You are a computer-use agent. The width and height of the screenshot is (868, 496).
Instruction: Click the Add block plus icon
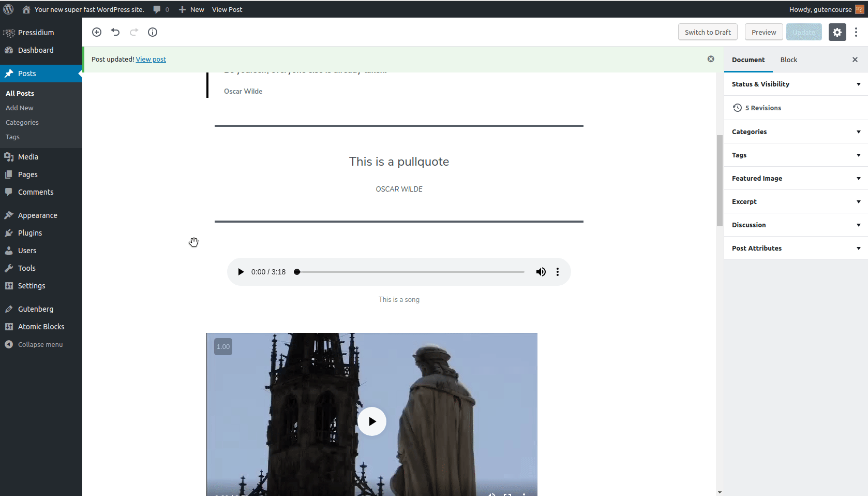pyautogui.click(x=97, y=32)
